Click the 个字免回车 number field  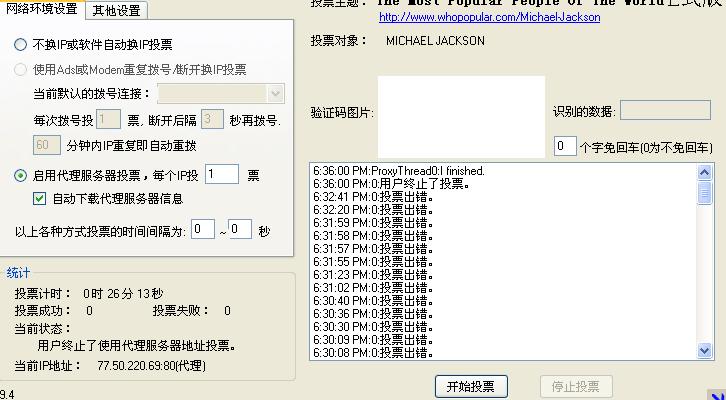coord(565,147)
